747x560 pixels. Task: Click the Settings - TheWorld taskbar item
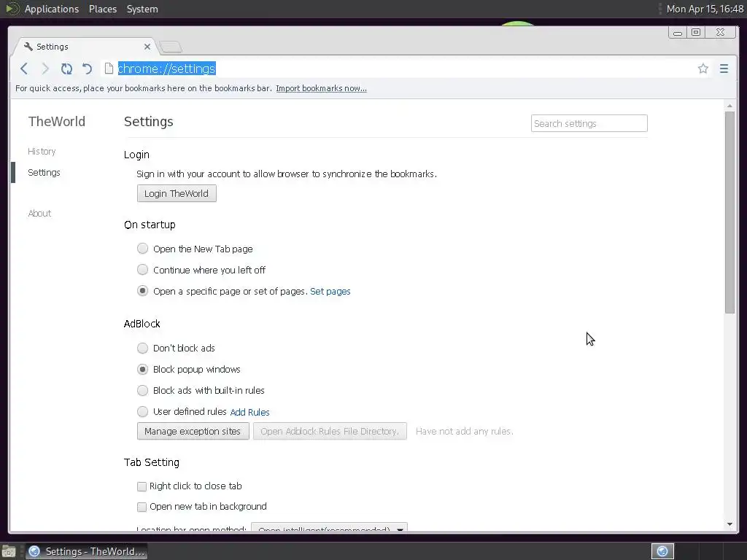[86, 551]
